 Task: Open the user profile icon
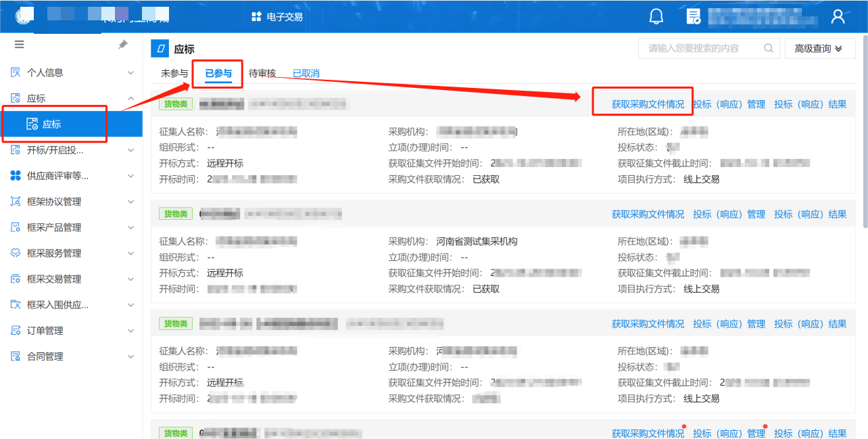point(838,17)
